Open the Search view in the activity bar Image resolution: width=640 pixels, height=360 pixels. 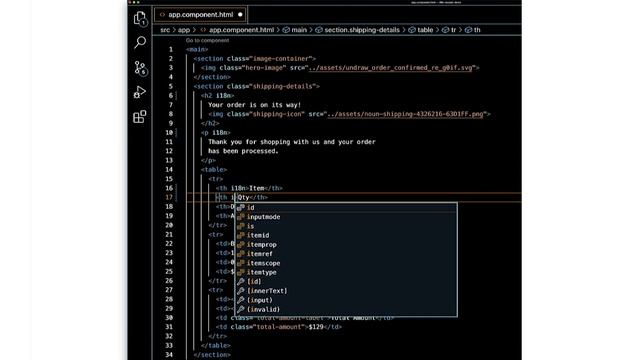click(140, 42)
